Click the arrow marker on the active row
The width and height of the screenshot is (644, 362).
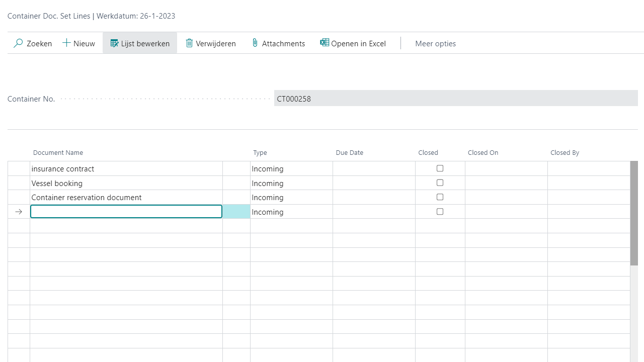pos(19,212)
